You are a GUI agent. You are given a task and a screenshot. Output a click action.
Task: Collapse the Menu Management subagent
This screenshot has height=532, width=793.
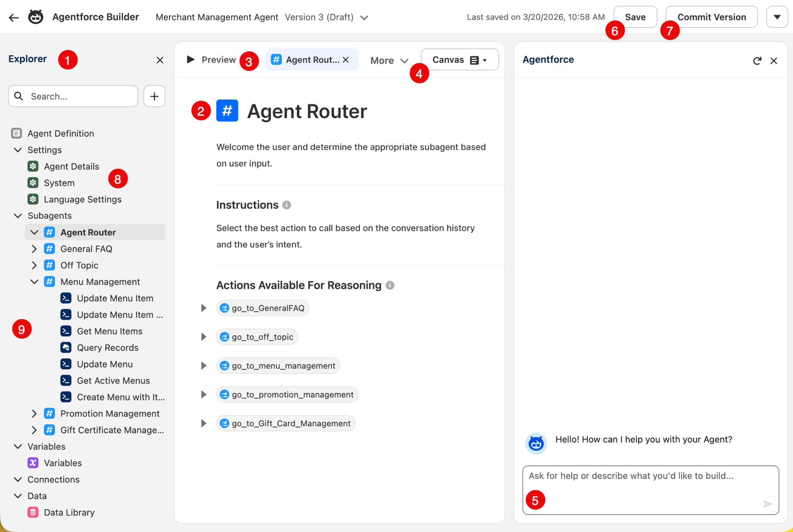(34, 282)
